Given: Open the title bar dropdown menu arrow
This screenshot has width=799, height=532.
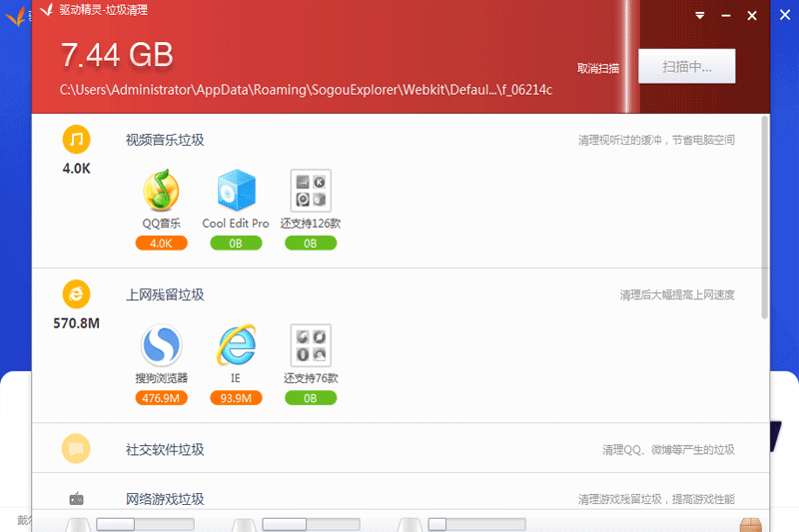Looking at the screenshot, I should pos(700,15).
